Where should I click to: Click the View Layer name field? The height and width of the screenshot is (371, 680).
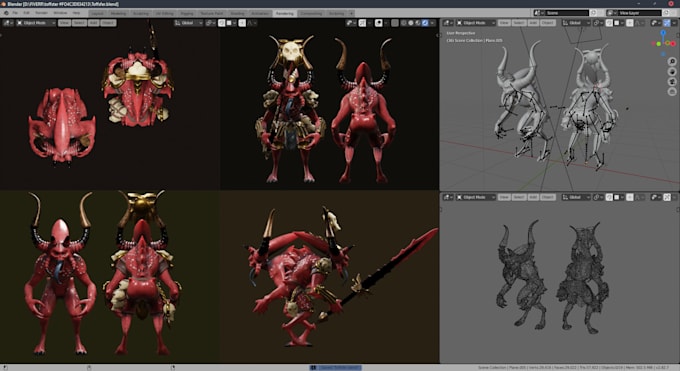[x=639, y=13]
